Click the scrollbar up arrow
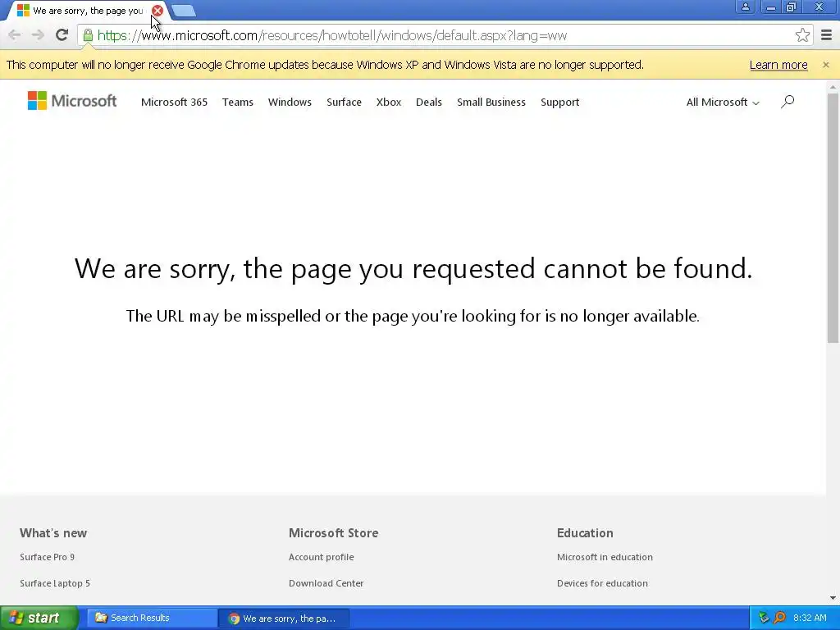Screen dimensions: 840x630 click(x=833, y=86)
